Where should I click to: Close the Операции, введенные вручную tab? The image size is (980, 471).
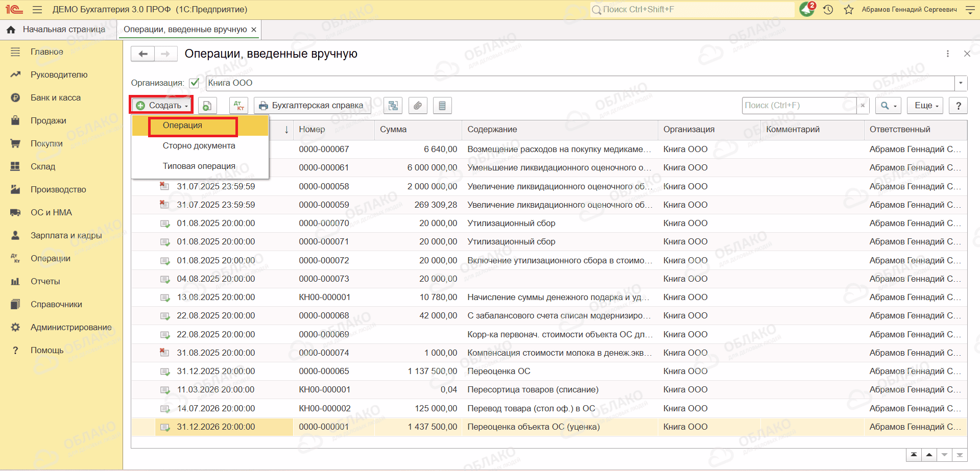[x=254, y=30]
